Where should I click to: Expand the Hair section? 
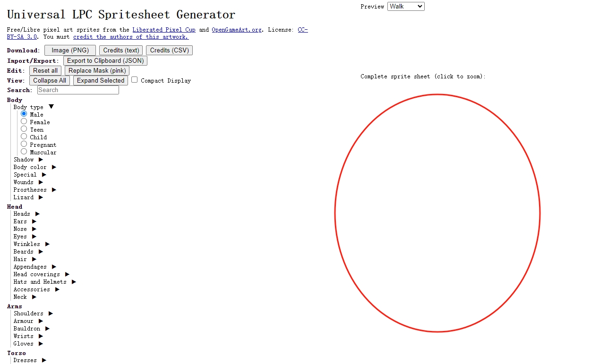click(25, 259)
